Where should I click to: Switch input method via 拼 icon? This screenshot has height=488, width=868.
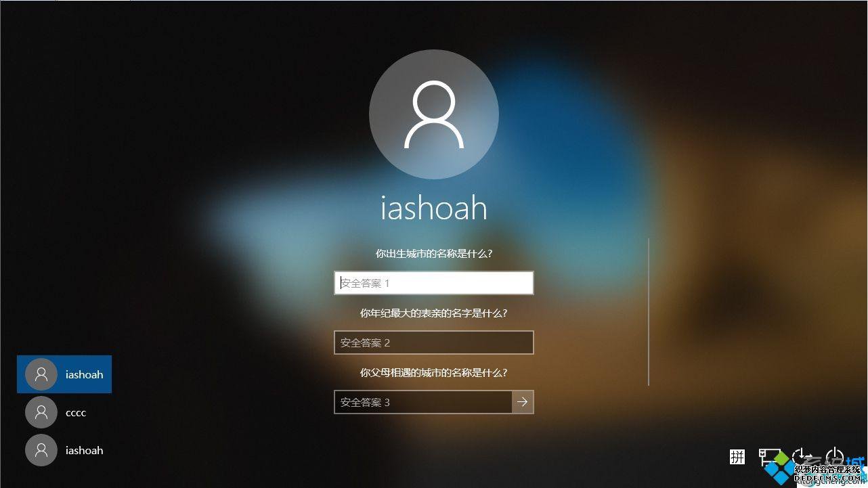tap(737, 457)
